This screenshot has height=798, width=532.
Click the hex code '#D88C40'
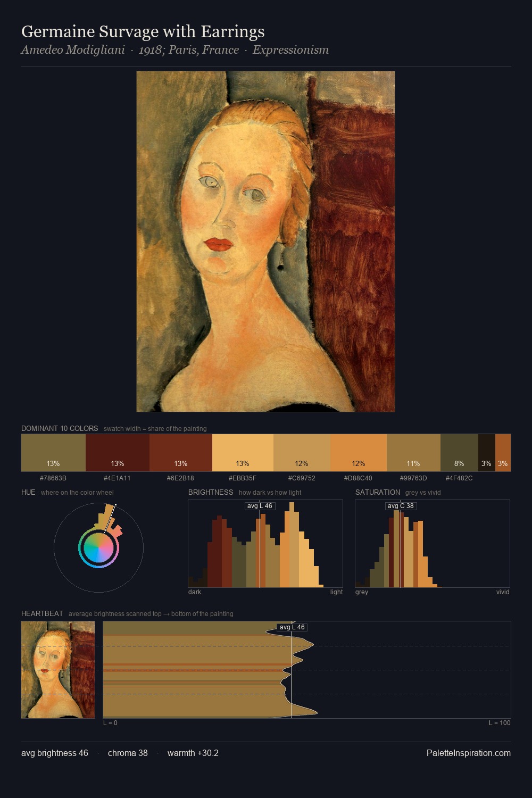[358, 478]
